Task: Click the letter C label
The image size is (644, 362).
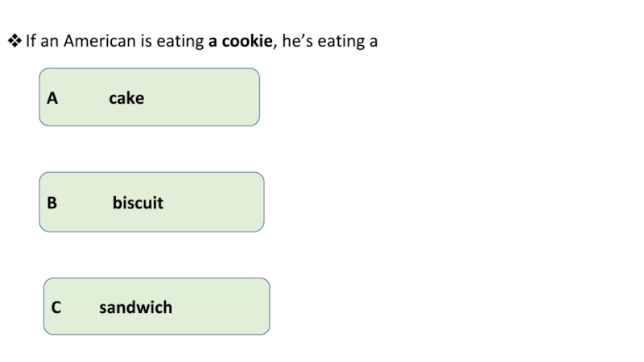Action: click(x=56, y=307)
